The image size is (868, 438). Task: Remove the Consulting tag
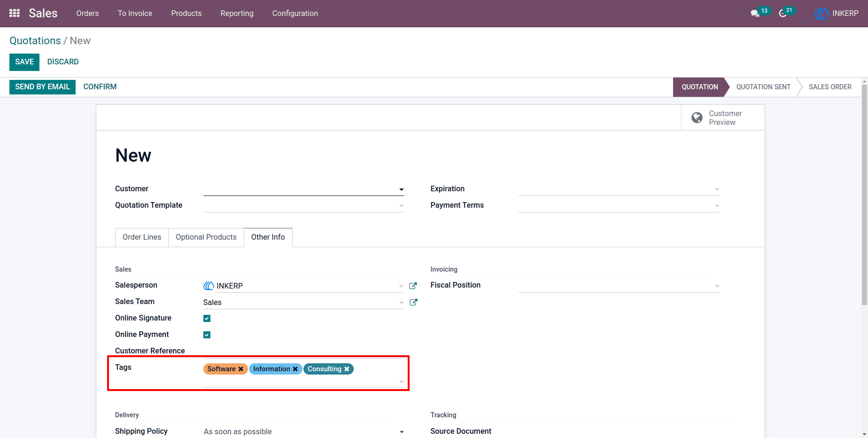click(347, 369)
